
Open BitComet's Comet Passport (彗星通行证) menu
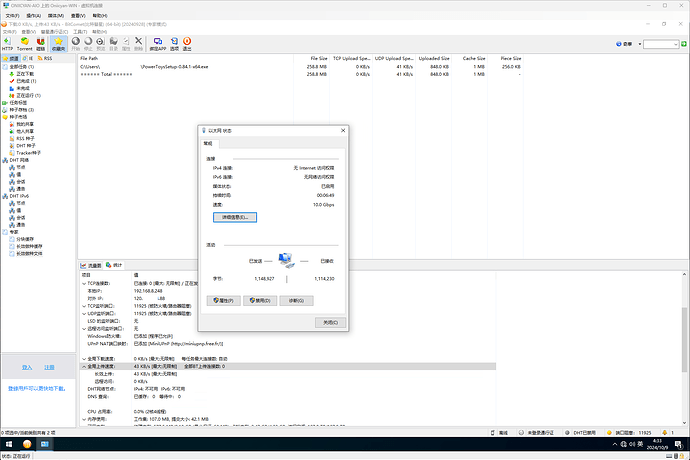click(54, 32)
